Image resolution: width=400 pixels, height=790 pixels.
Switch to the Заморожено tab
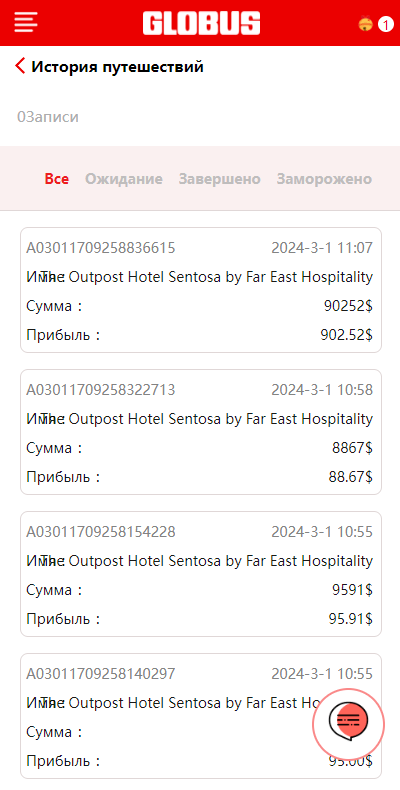point(324,179)
